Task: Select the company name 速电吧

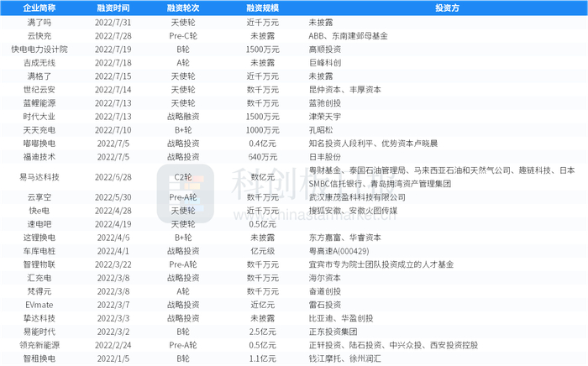Action: (x=39, y=224)
